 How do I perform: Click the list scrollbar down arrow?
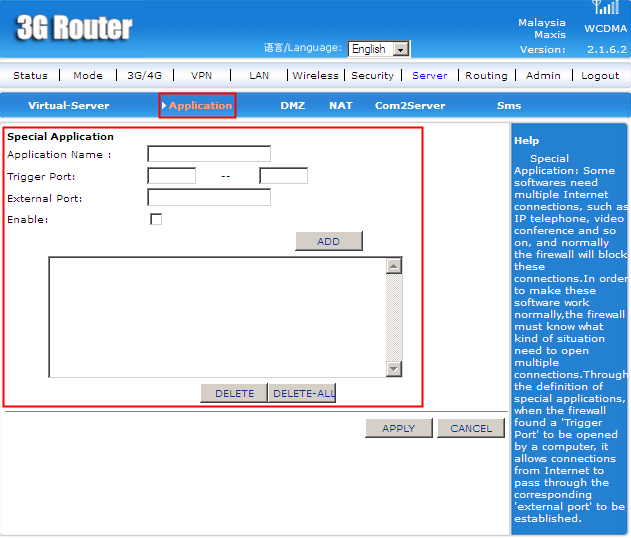394,369
